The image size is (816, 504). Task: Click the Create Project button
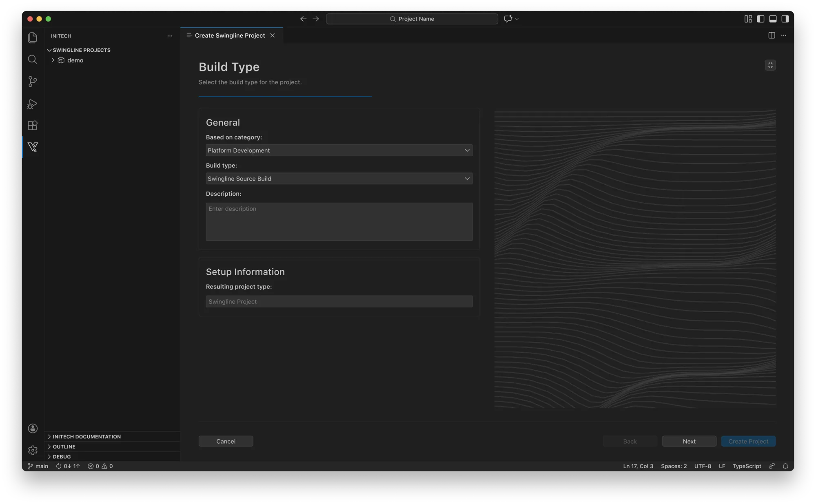coord(748,441)
